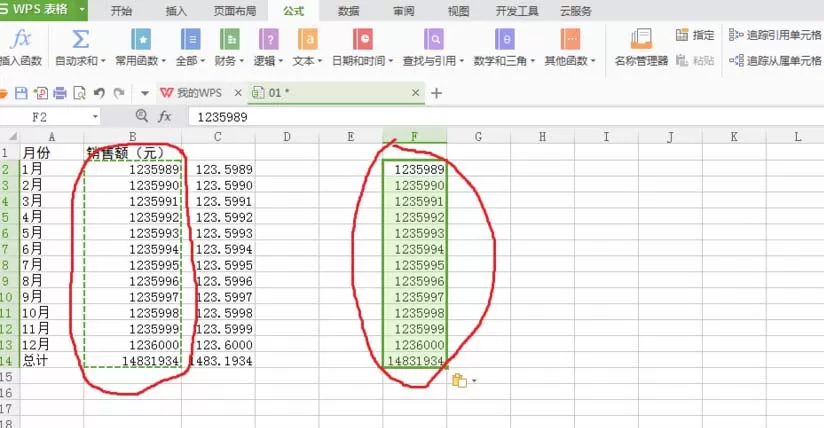Select column B header
Screen dimensions: 824x428
click(x=132, y=137)
